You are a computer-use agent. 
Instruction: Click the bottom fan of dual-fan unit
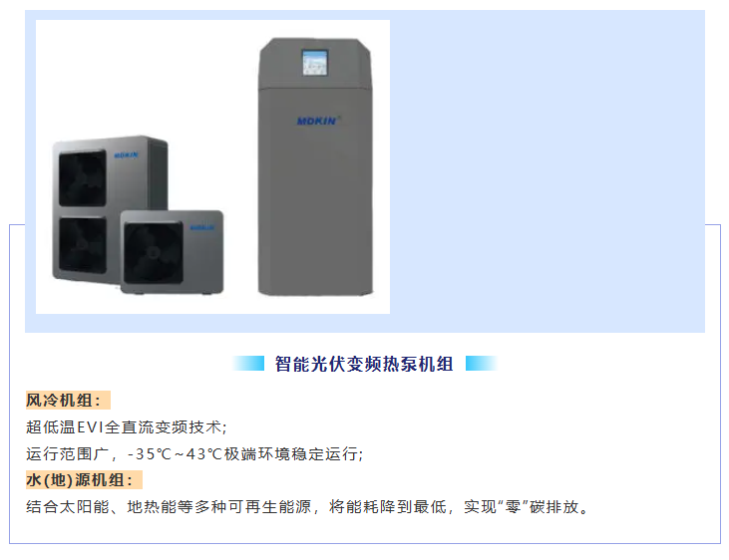click(83, 245)
